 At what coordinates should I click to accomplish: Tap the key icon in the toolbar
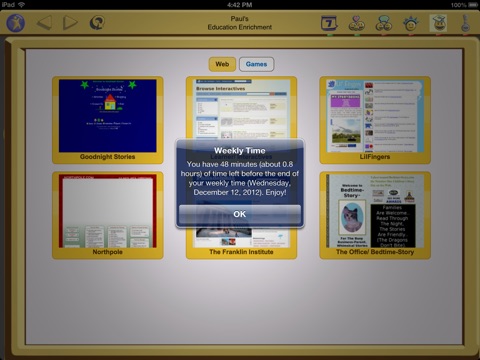(x=465, y=23)
